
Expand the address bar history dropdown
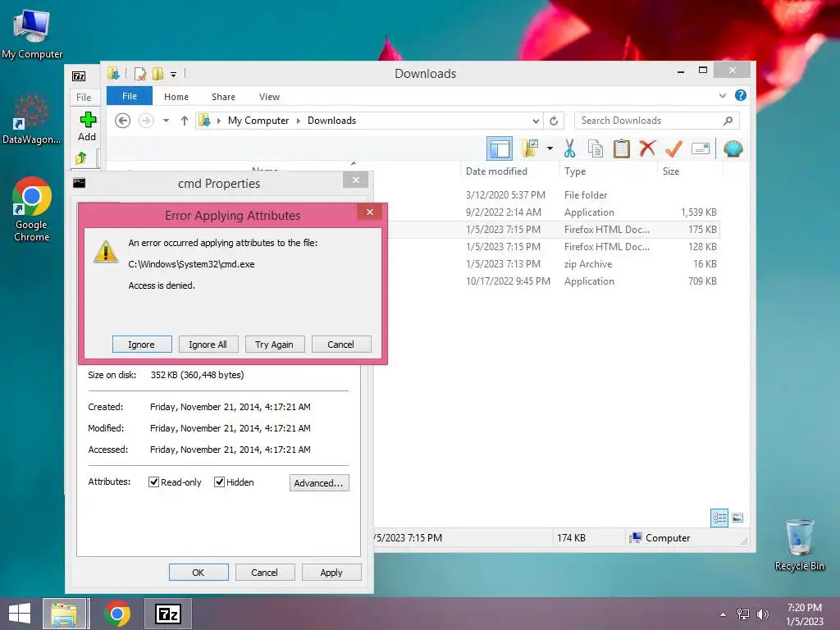tap(536, 121)
